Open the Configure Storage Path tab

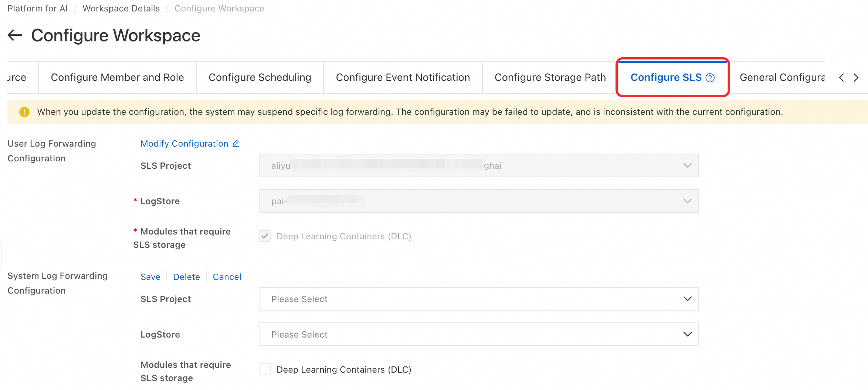[550, 78]
